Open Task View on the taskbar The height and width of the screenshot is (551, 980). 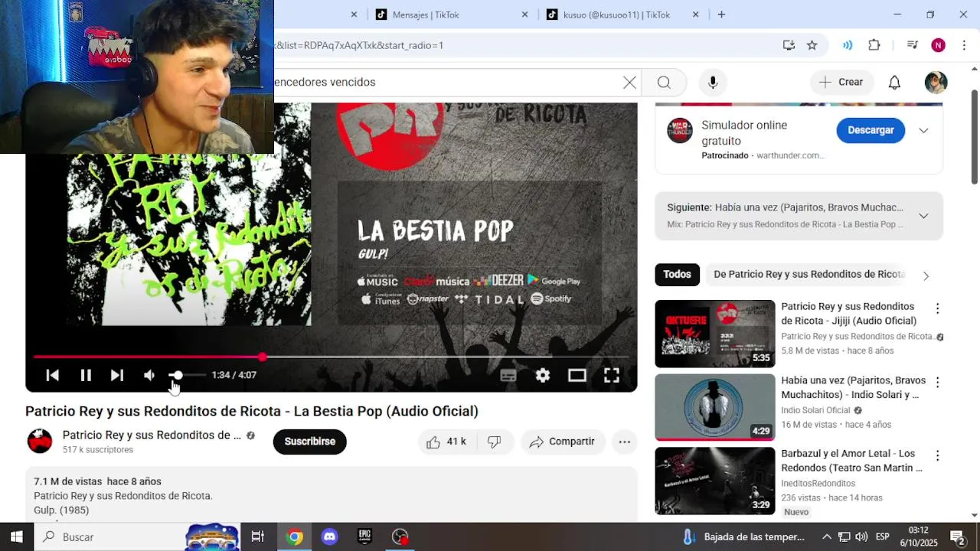pos(258,536)
